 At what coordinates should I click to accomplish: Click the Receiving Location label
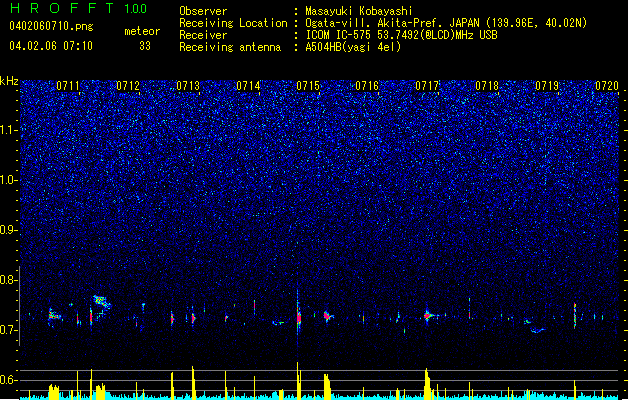233,23
